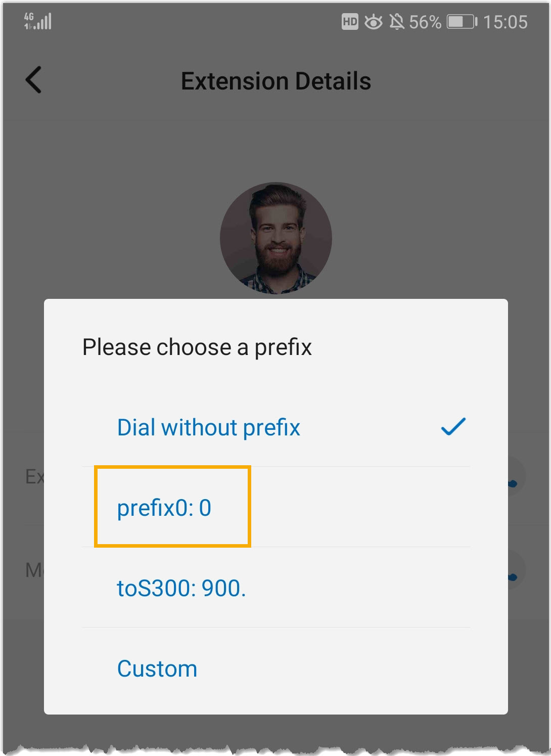Choose the prefix0: 0 option
This screenshot has width=551, height=756.
[164, 508]
